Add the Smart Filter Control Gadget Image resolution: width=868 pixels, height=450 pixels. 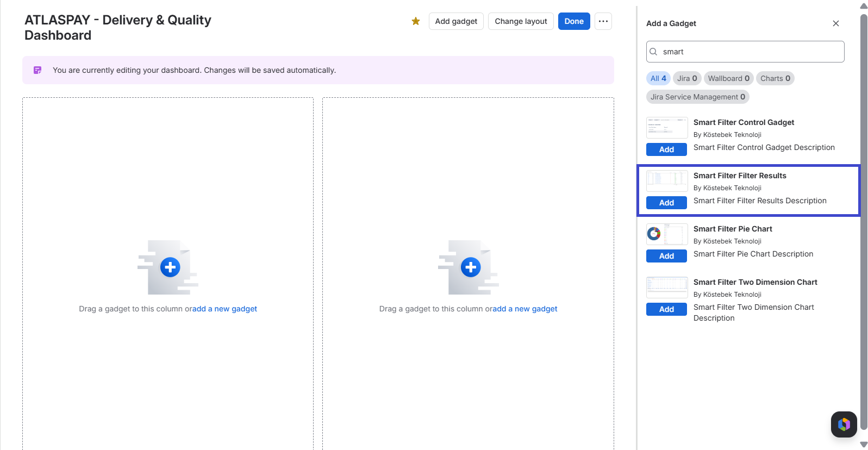coord(666,149)
